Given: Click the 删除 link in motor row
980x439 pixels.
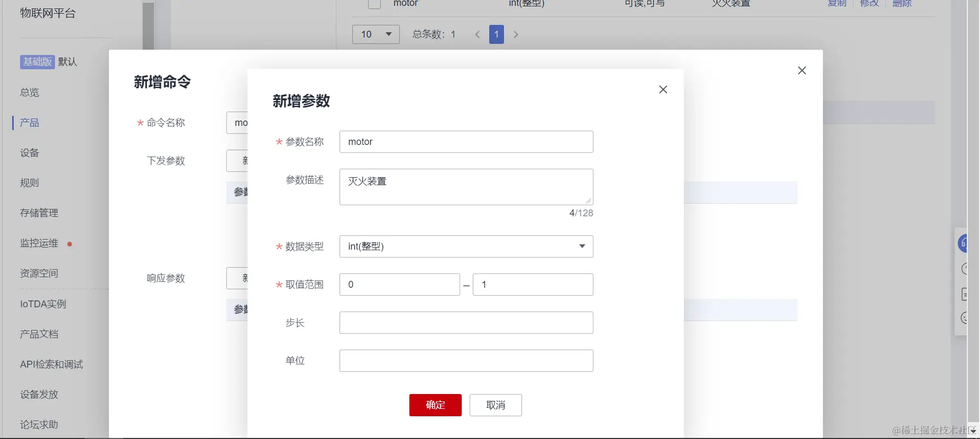Looking at the screenshot, I should tap(902, 3).
